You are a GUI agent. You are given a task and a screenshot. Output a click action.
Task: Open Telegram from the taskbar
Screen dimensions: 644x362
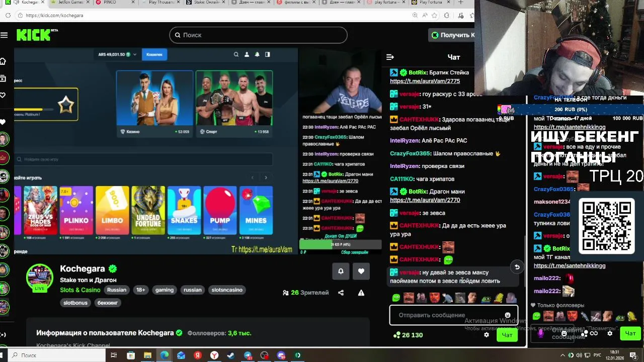[248, 355]
